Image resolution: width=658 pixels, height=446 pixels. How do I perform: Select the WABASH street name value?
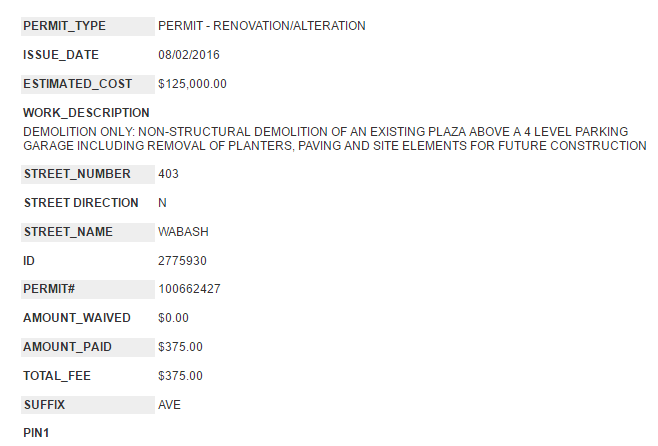pos(182,232)
